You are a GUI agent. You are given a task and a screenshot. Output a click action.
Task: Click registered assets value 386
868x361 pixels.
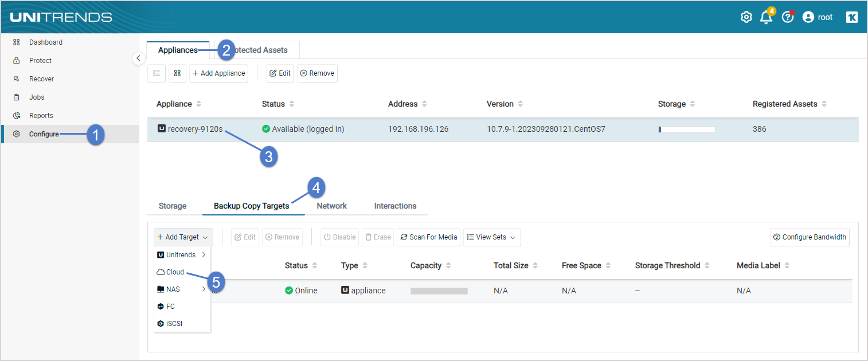coord(760,129)
